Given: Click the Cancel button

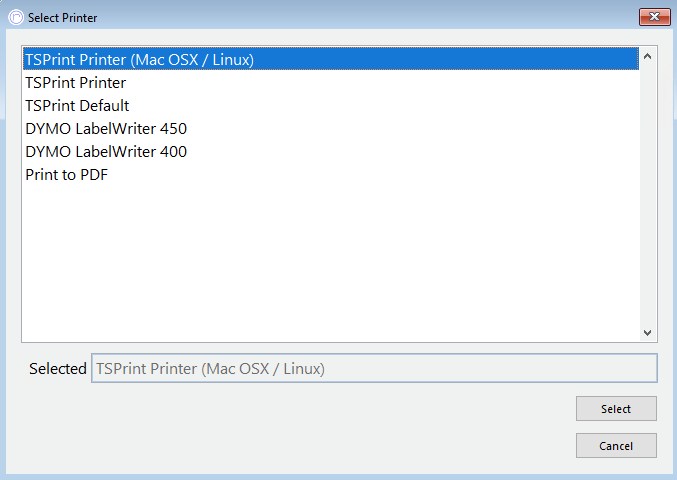Looking at the screenshot, I should click(x=616, y=445).
